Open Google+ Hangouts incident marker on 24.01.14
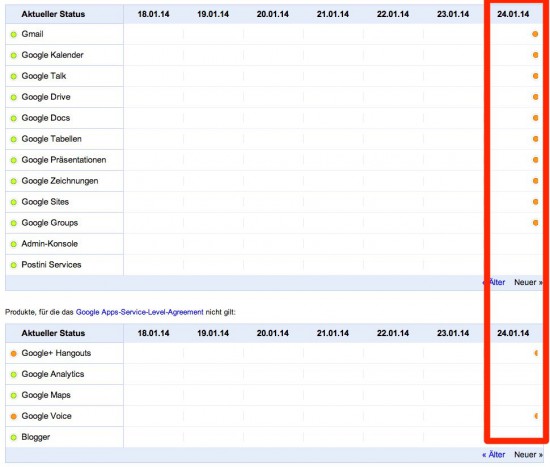The width and height of the screenshot is (550, 467). point(536,353)
